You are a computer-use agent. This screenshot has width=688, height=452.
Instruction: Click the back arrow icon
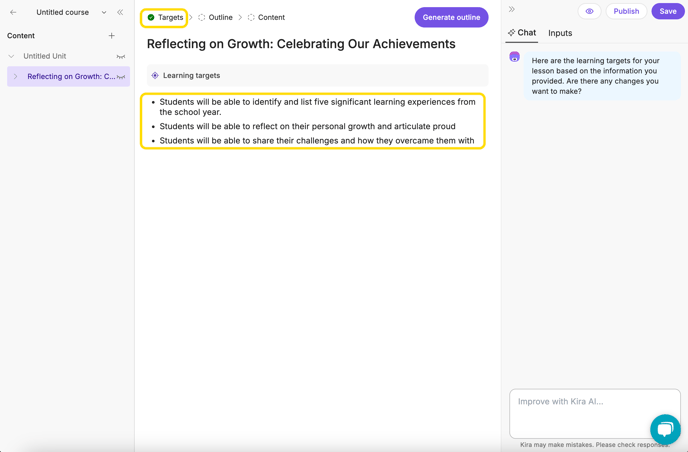click(x=13, y=12)
